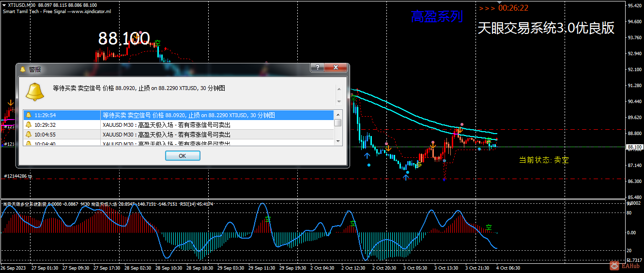
Task: Select the 10:29:32 XAUUSD alert row
Action: pos(179,125)
